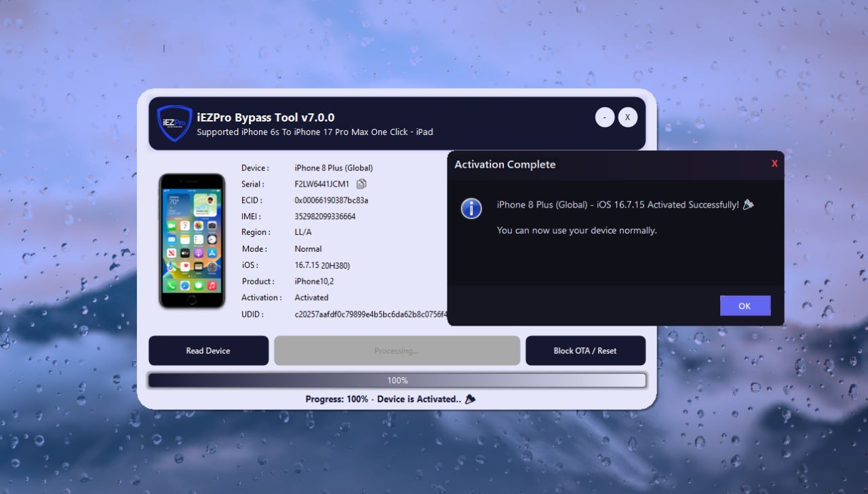Click the 100% progress bar

coord(397,381)
